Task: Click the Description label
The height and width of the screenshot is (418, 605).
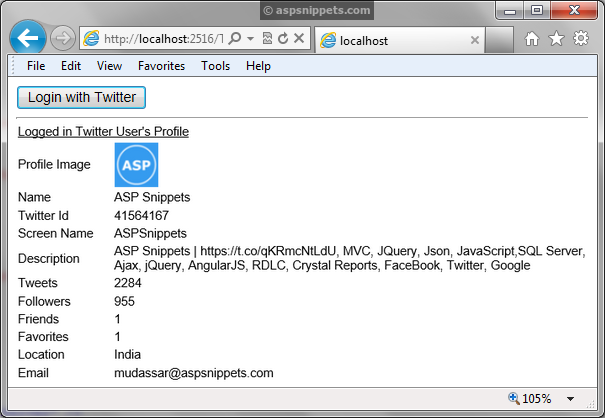Action: (x=49, y=259)
